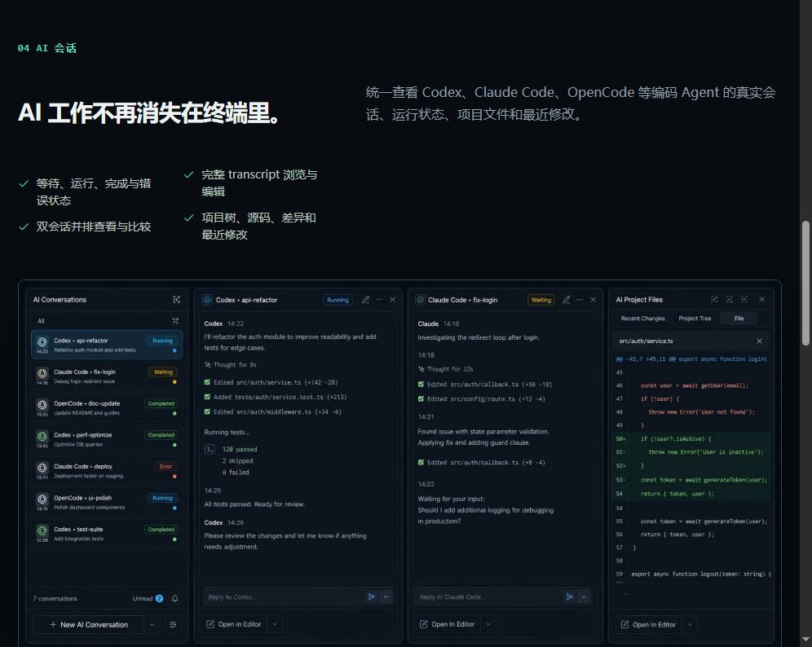
Task: Click the sparkle icon beside Thought for 8s
Action: click(x=208, y=365)
